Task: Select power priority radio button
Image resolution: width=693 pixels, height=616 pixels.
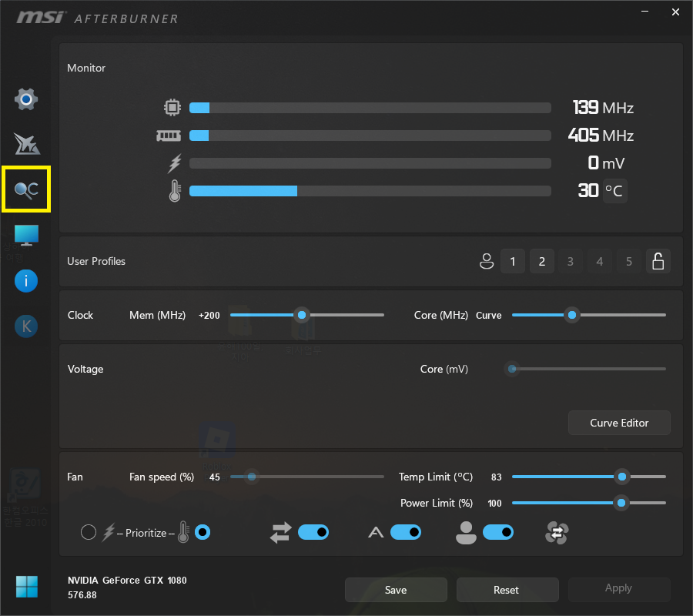Action: click(x=89, y=532)
